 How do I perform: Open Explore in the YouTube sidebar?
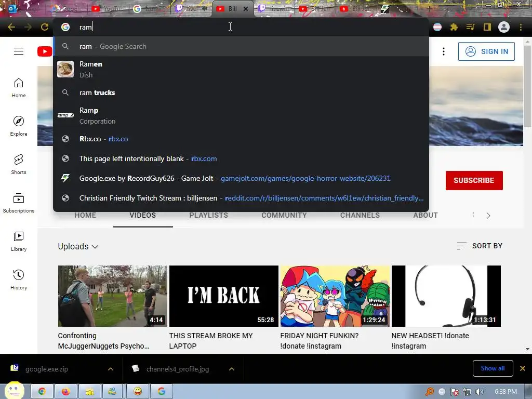(19, 126)
